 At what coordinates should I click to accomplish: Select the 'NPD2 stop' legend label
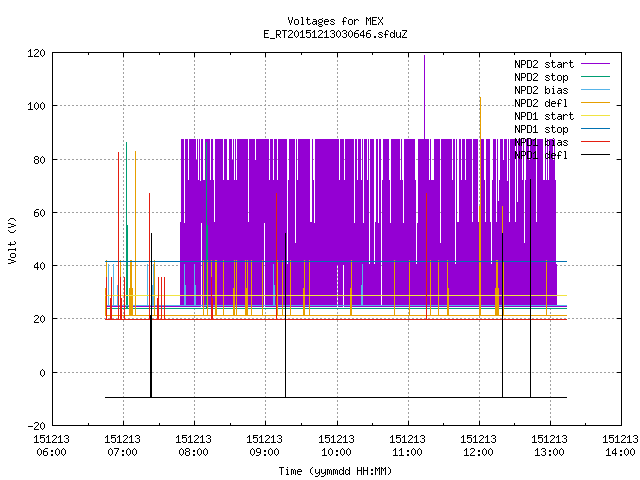point(541,77)
